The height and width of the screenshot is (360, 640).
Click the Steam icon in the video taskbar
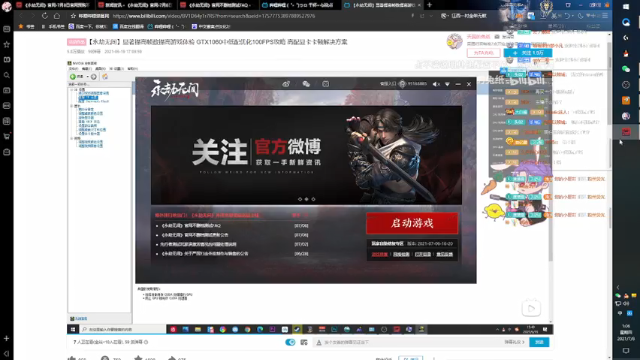(297, 329)
